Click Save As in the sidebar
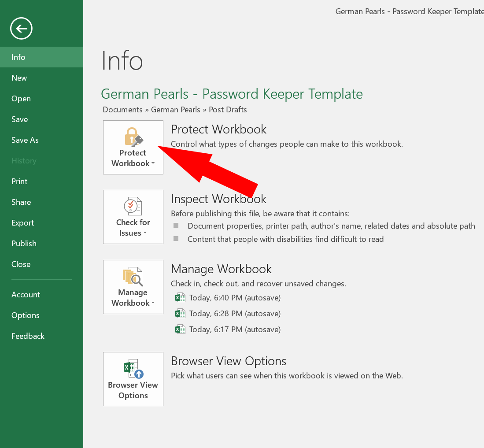The image size is (484, 448). click(x=25, y=140)
